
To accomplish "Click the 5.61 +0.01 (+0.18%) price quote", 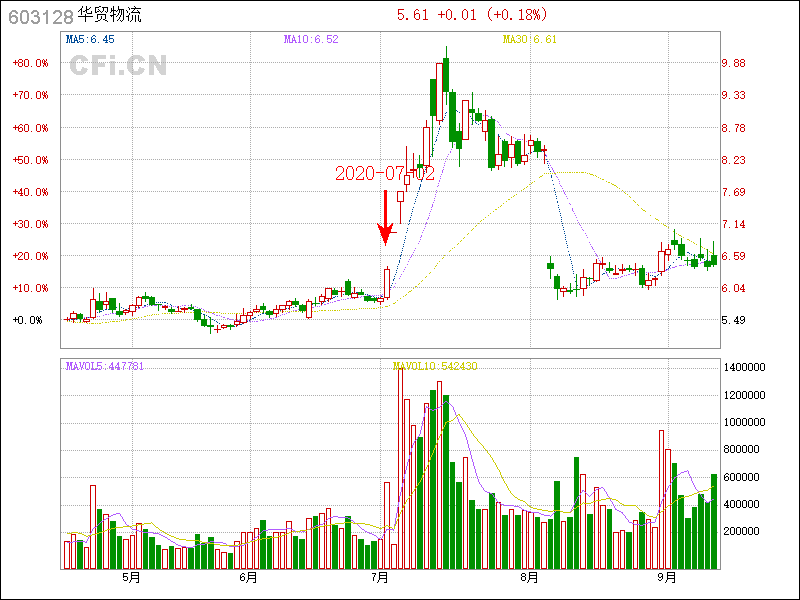I will [x=472, y=15].
